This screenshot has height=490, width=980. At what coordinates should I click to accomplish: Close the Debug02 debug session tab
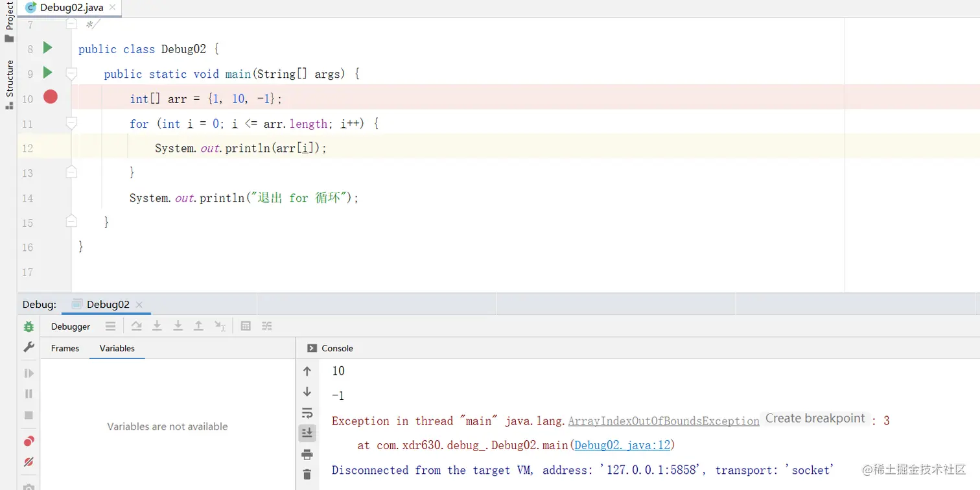pyautogui.click(x=139, y=305)
